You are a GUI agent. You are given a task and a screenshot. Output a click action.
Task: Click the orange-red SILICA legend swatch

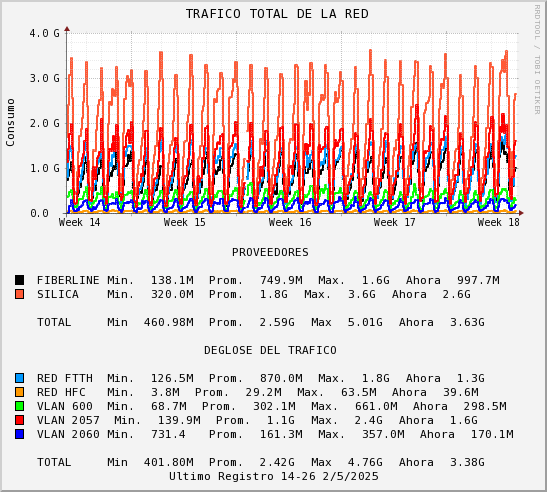tap(20, 294)
